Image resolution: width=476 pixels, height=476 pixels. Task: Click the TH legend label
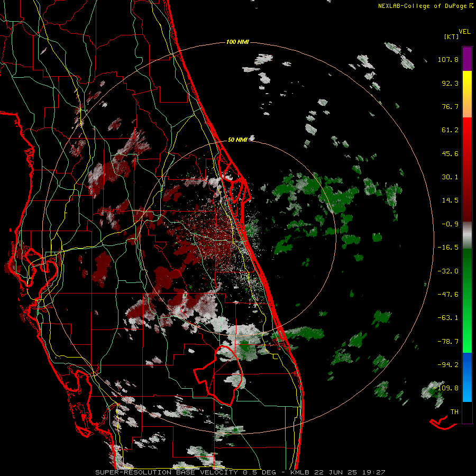click(454, 412)
